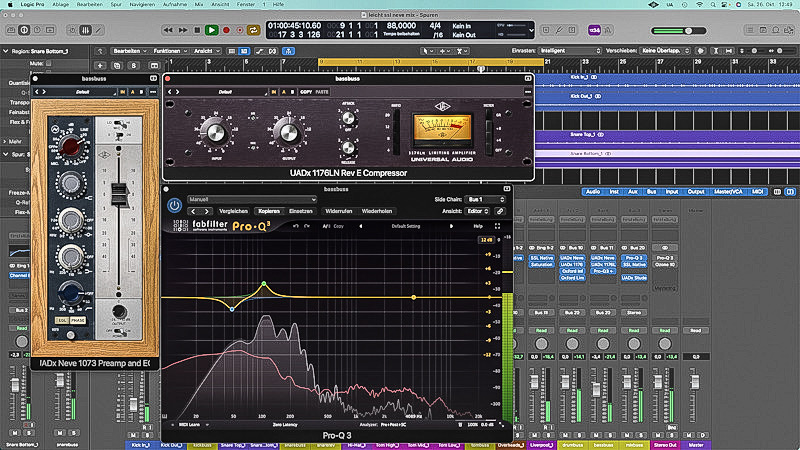
Task: Click the link chain icon in Pro-Q 3 header
Action: (500, 211)
